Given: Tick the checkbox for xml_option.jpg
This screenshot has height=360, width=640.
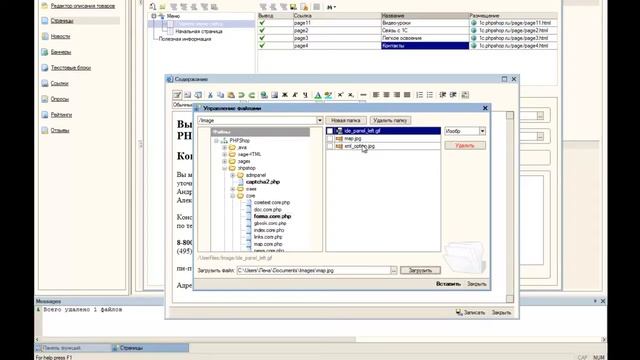Looking at the screenshot, I should 330,146.
